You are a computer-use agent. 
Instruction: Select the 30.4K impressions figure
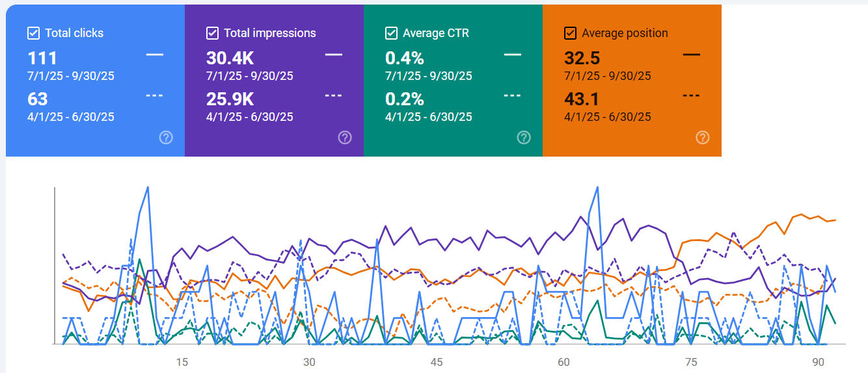point(230,58)
